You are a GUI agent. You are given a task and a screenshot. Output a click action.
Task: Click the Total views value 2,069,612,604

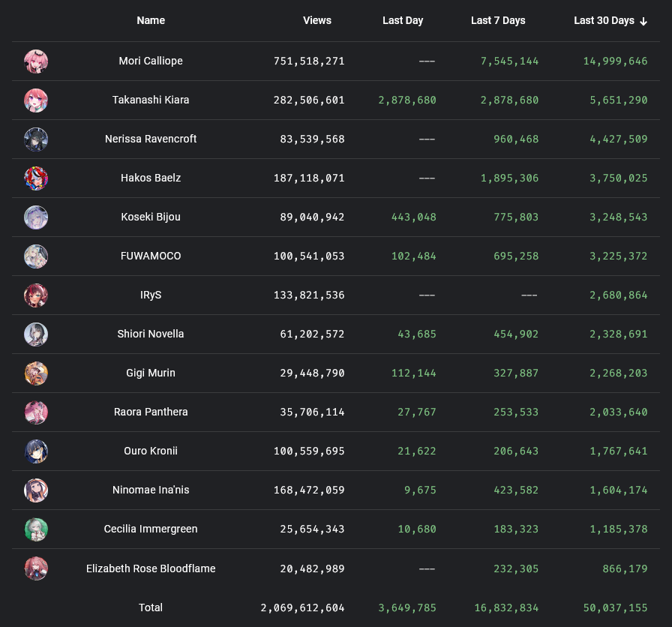(303, 607)
